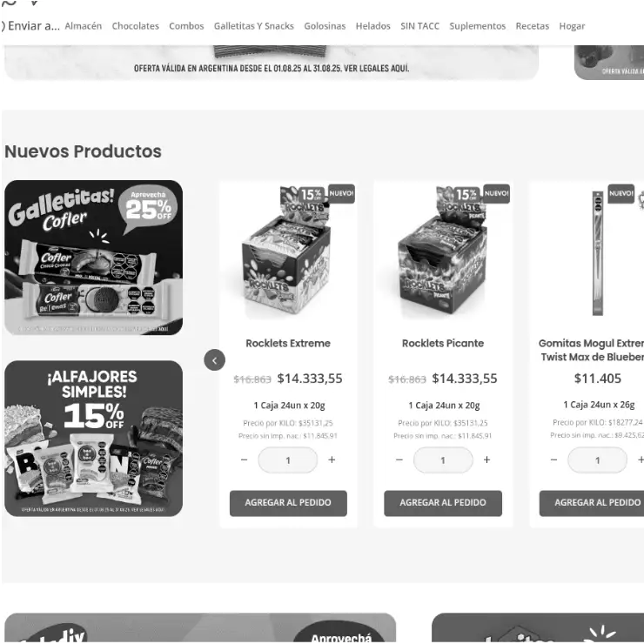Click the carousel previous arrow button

coord(214,360)
